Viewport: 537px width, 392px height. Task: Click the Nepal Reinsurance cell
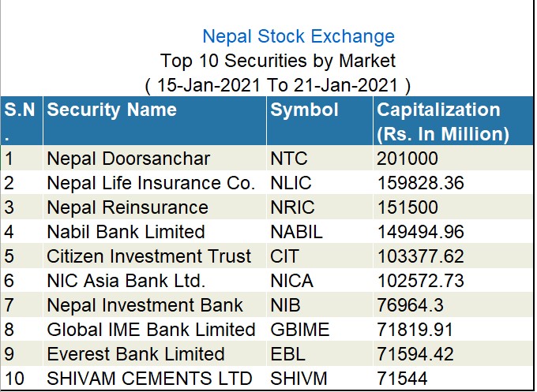point(127,207)
